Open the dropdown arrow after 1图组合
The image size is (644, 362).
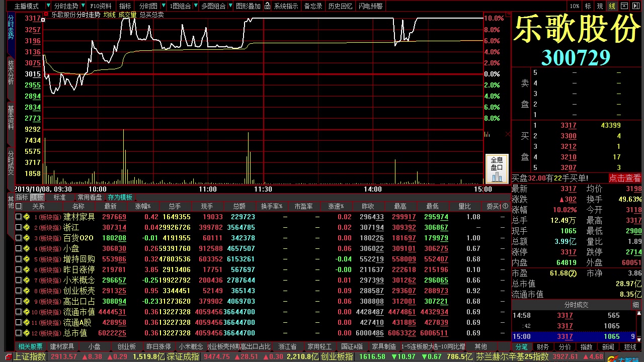click(196, 6)
